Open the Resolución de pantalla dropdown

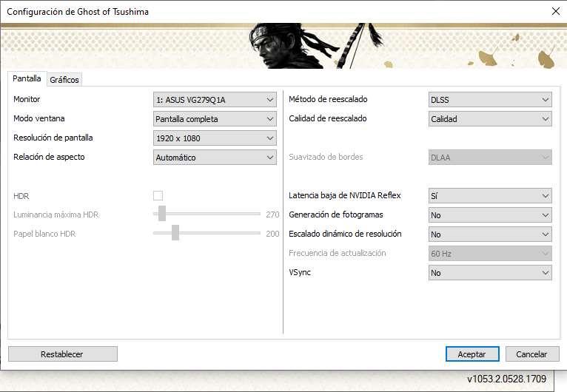pos(215,138)
